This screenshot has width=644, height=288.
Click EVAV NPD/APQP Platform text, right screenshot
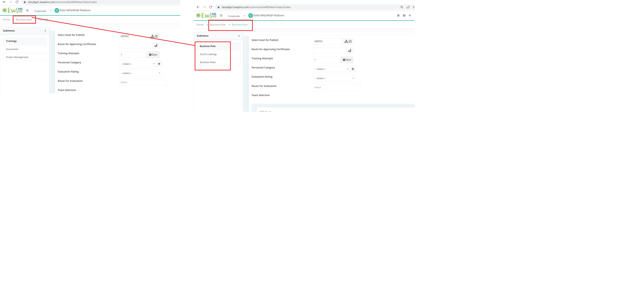(x=269, y=15)
